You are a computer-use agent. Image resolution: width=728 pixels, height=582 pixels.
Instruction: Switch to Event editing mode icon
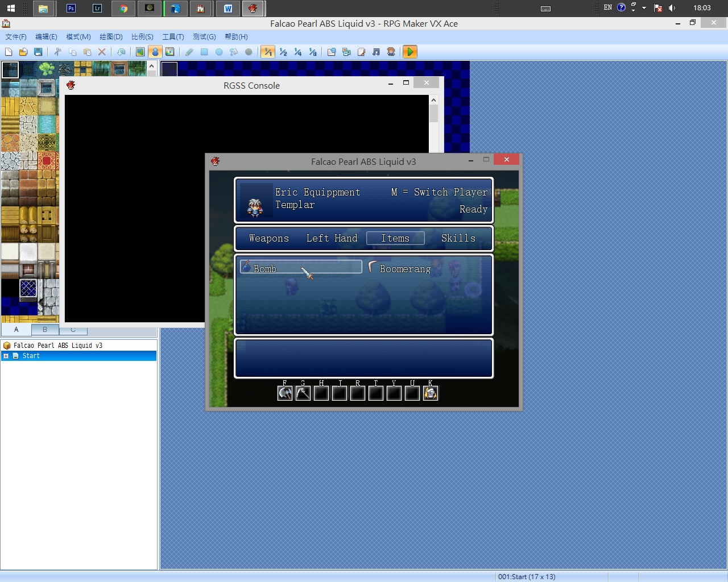tap(155, 52)
